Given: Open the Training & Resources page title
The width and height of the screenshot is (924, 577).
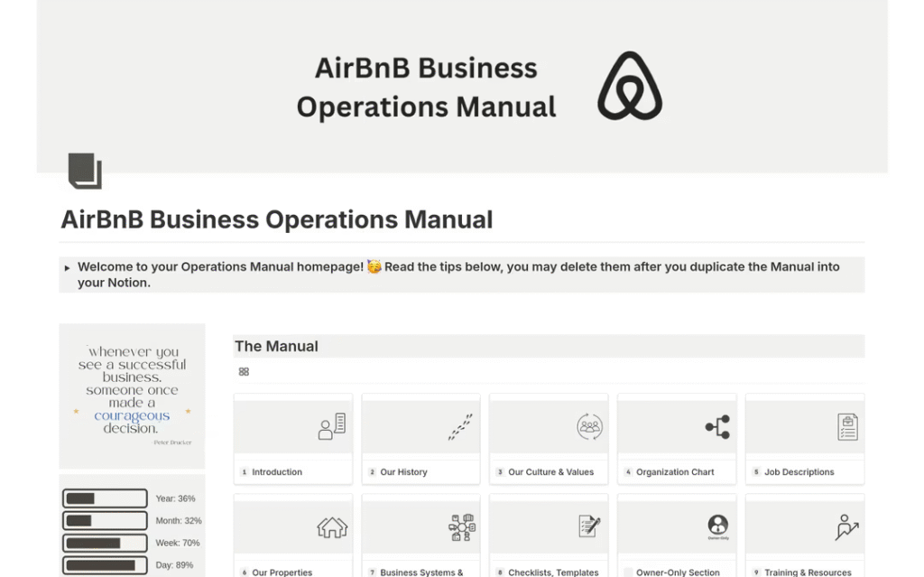Looking at the screenshot, I should tap(808, 572).
